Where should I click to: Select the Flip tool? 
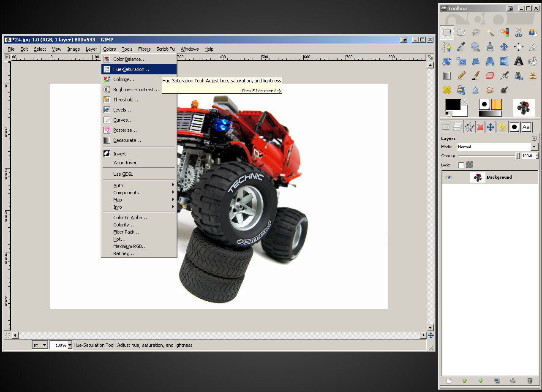tap(504, 61)
